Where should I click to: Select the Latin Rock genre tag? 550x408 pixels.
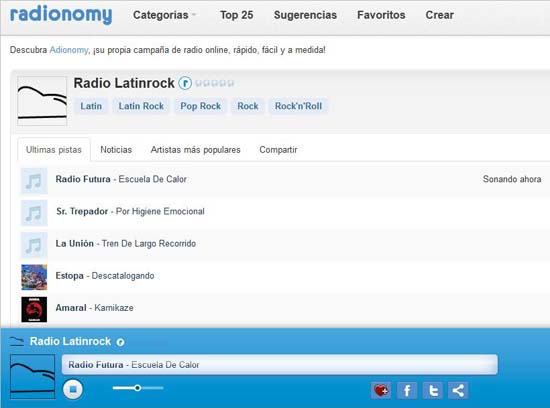point(141,106)
